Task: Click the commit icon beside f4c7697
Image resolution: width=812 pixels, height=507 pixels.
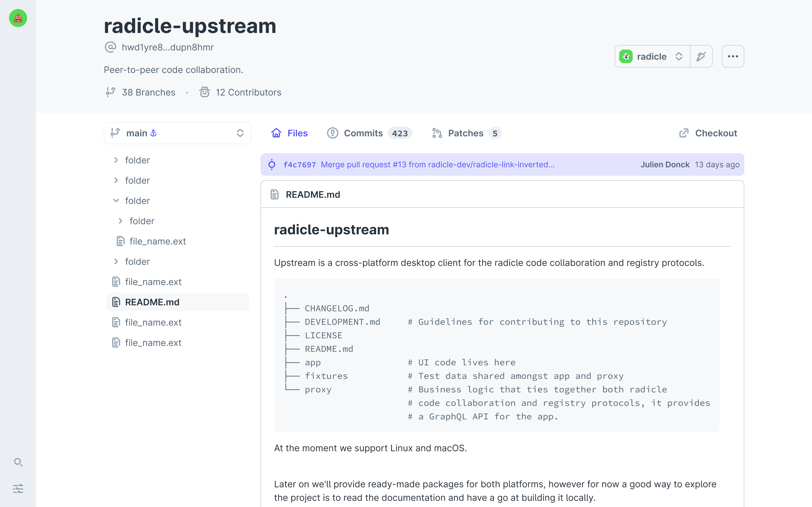Action: point(272,165)
